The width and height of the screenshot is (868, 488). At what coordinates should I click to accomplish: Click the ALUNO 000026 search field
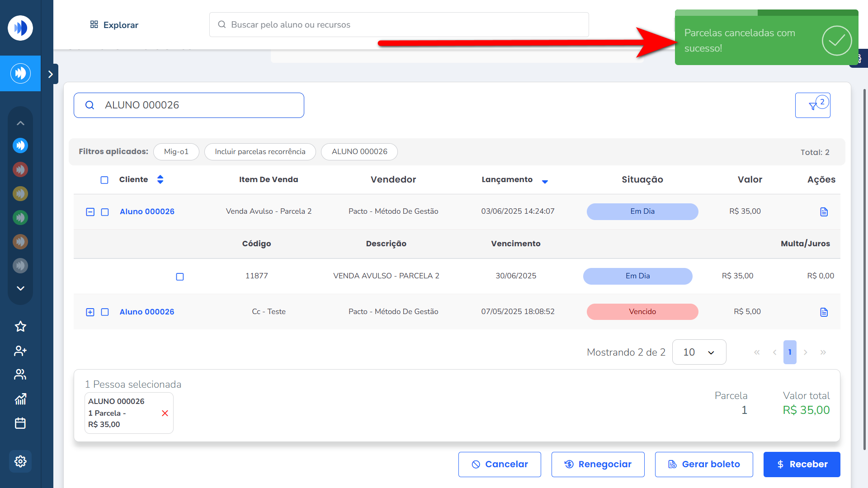[189, 105]
